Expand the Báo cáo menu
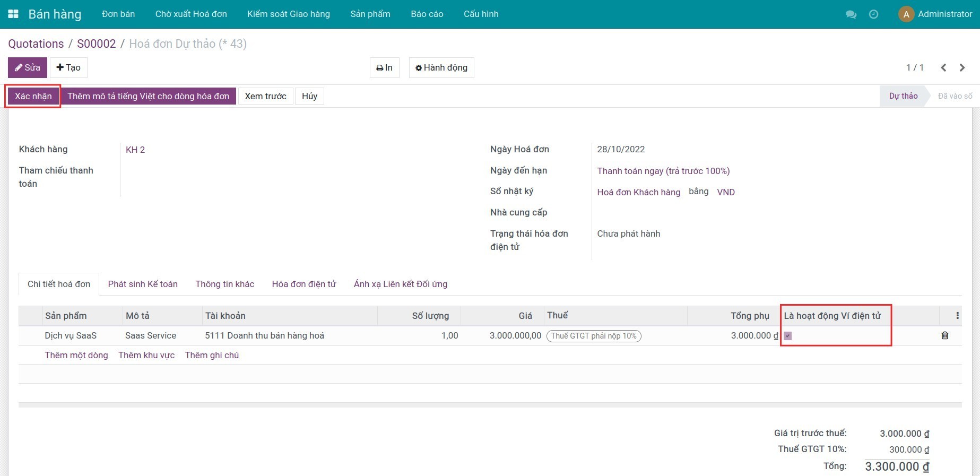The width and height of the screenshot is (980, 476). click(x=427, y=14)
